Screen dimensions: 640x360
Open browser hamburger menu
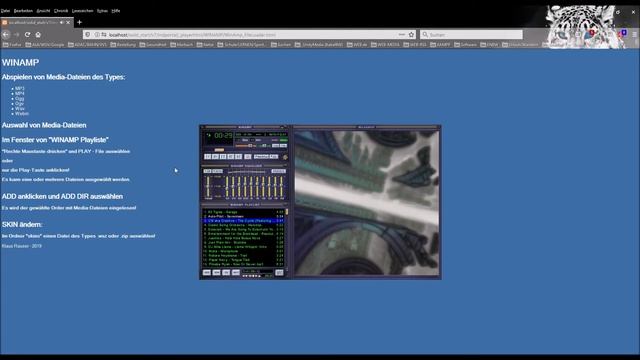point(635,35)
